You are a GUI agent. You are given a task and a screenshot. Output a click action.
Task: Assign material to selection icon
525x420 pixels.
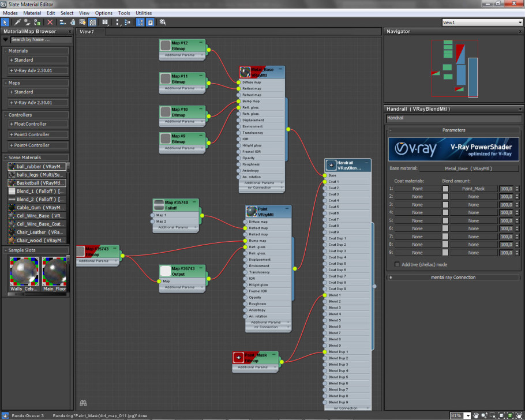click(37, 22)
